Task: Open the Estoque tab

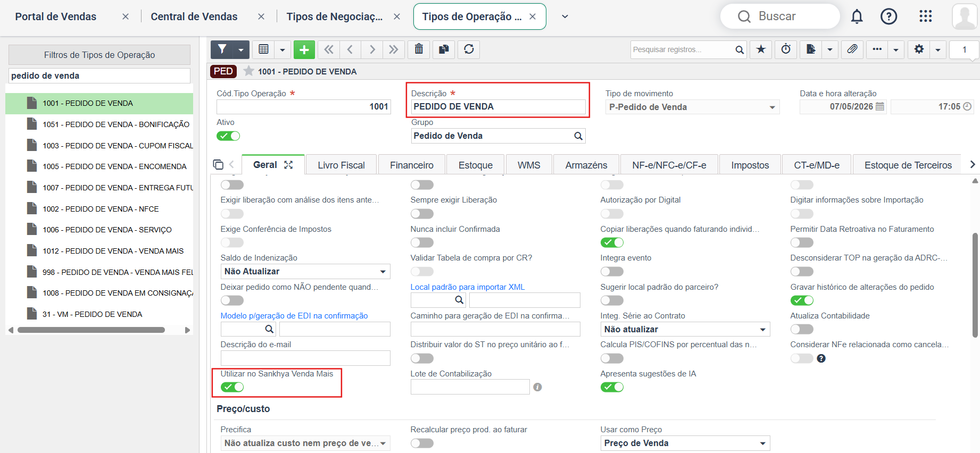Action: pyautogui.click(x=475, y=165)
